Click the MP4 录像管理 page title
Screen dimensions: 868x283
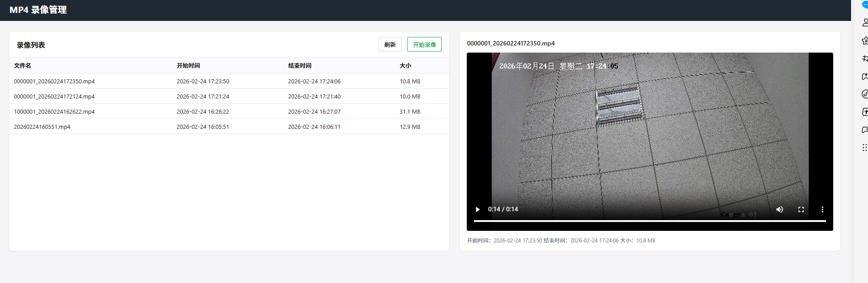point(38,10)
